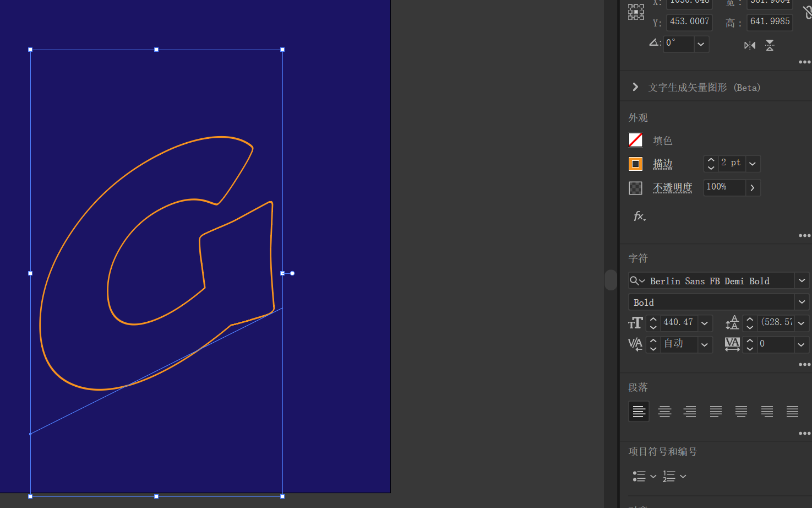Expand the 文字生成矢量图形 (Beta) section
This screenshot has height=508, width=812.
(x=635, y=87)
